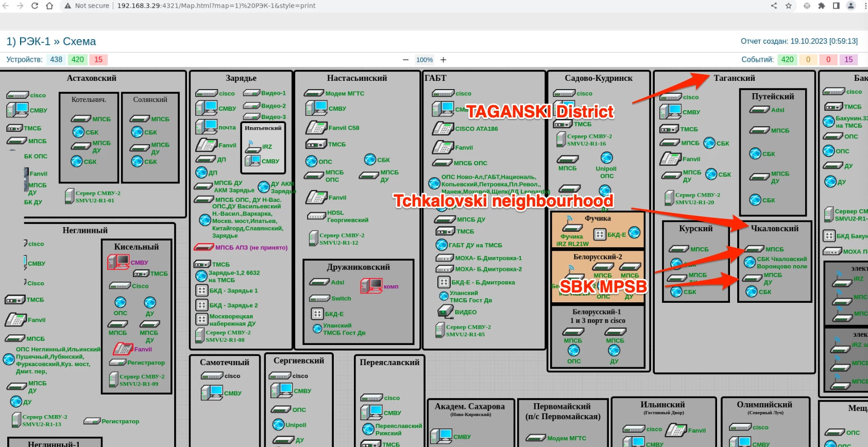Select the Видео-1 device in Зарядье
868x447 pixels.
[x=251, y=93]
